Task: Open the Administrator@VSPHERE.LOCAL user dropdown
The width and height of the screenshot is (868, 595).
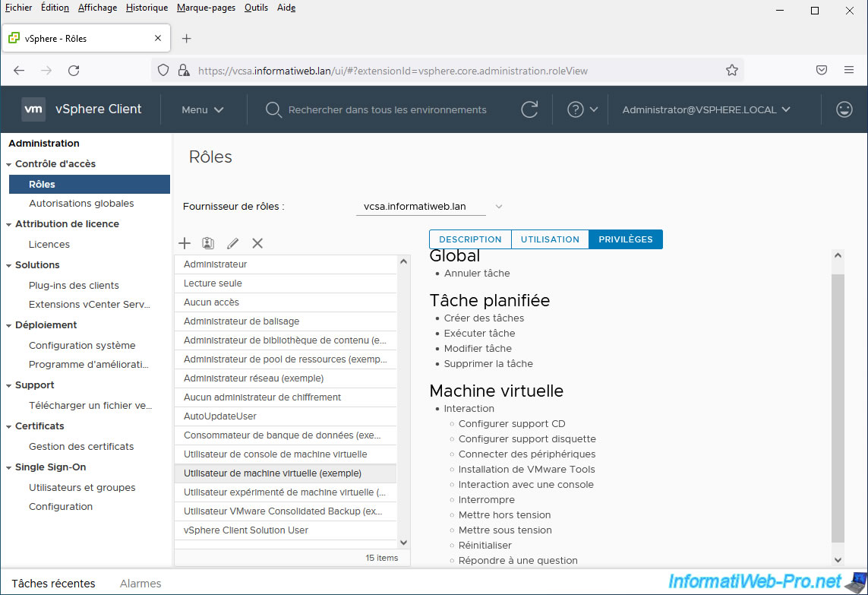Action: pos(706,109)
